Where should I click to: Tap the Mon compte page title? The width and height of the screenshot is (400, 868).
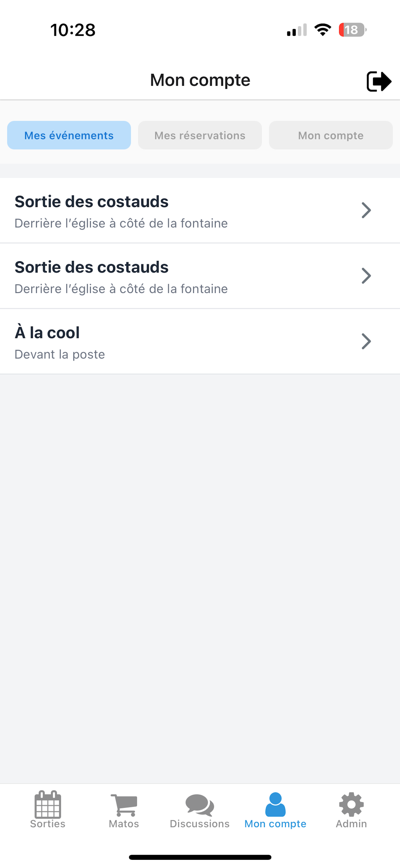pos(200,80)
